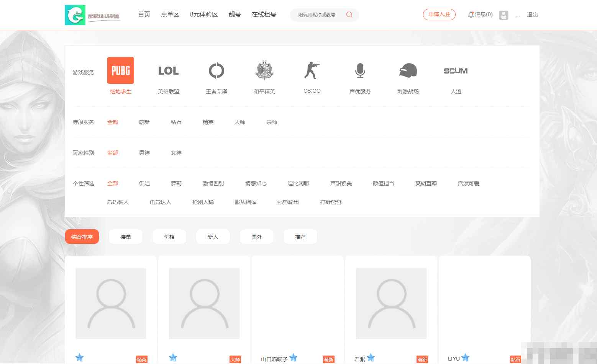Focus the 陪玩师昵称 search field
597x364 pixels.
[317, 15]
